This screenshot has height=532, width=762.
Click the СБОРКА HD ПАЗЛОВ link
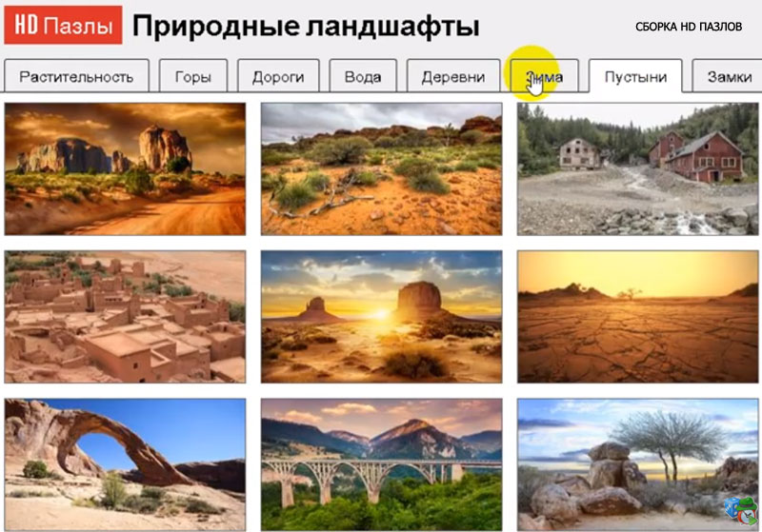[689, 27]
